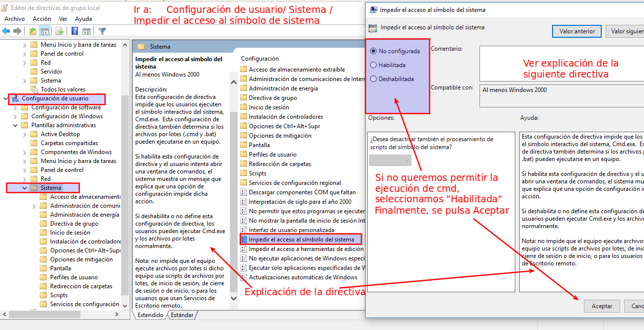Image resolution: width=644 pixels, height=330 pixels.
Task: Select the Deshabilitada radio button
Action: [x=374, y=79]
